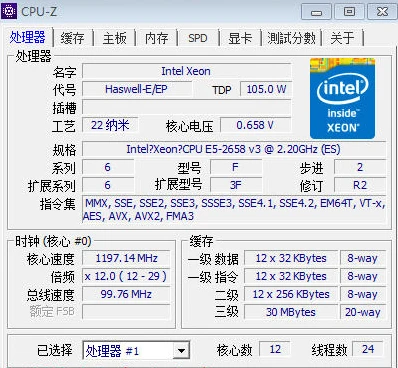The image size is (398, 368).
Task: Click the empty 插槽 socket field
Action: pos(186,107)
